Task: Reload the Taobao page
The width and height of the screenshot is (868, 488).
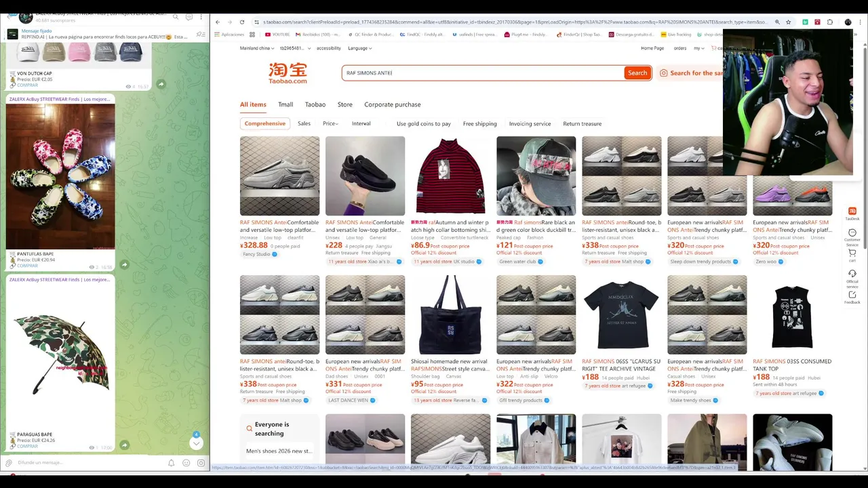Action: 241,22
